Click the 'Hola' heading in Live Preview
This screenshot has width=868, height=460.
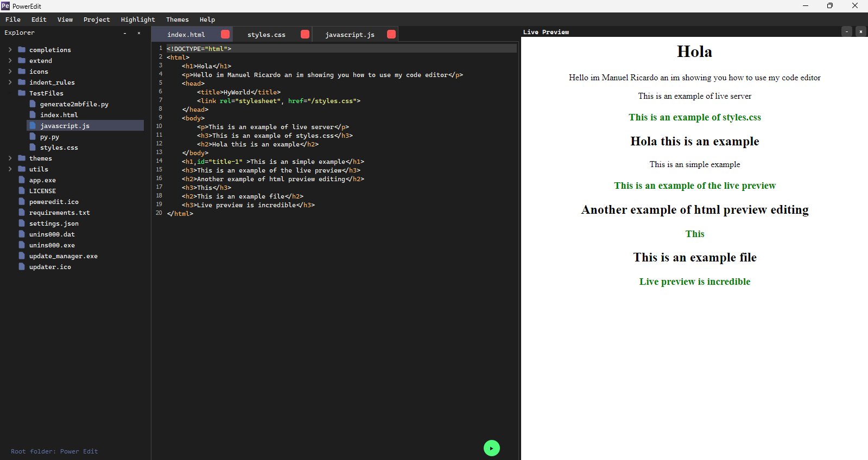694,52
